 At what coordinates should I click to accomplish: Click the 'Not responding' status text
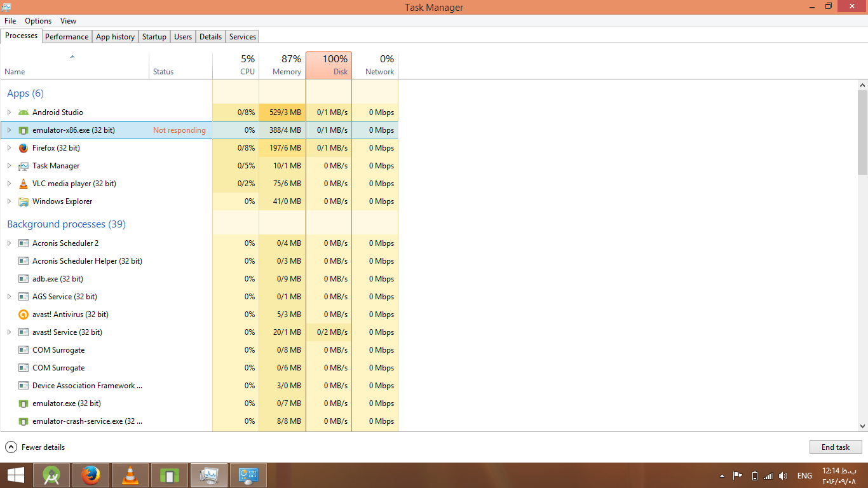[179, 130]
